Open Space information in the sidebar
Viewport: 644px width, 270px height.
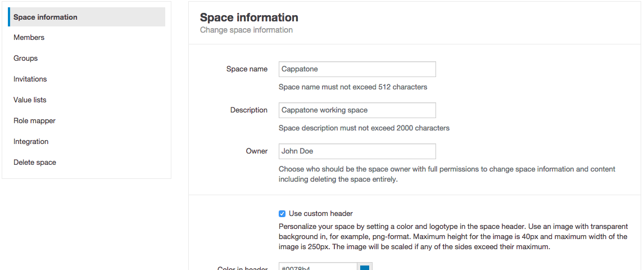46,17
